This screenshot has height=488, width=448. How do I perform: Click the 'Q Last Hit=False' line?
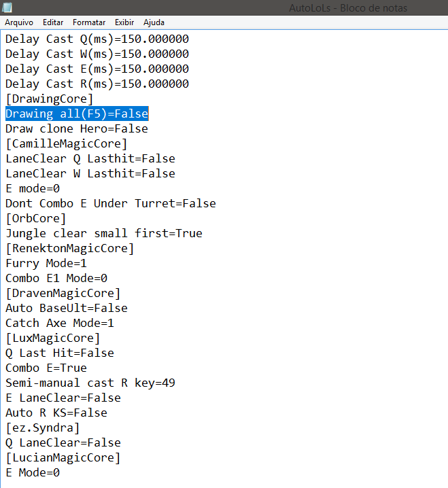coord(60,353)
